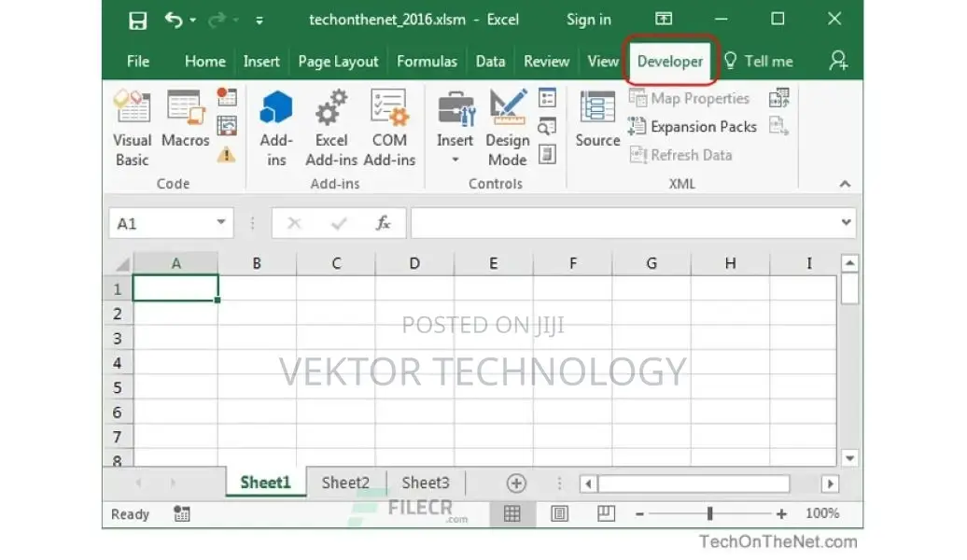Toggle Use Relative References icon
The height and width of the screenshot is (560, 967).
226,126
